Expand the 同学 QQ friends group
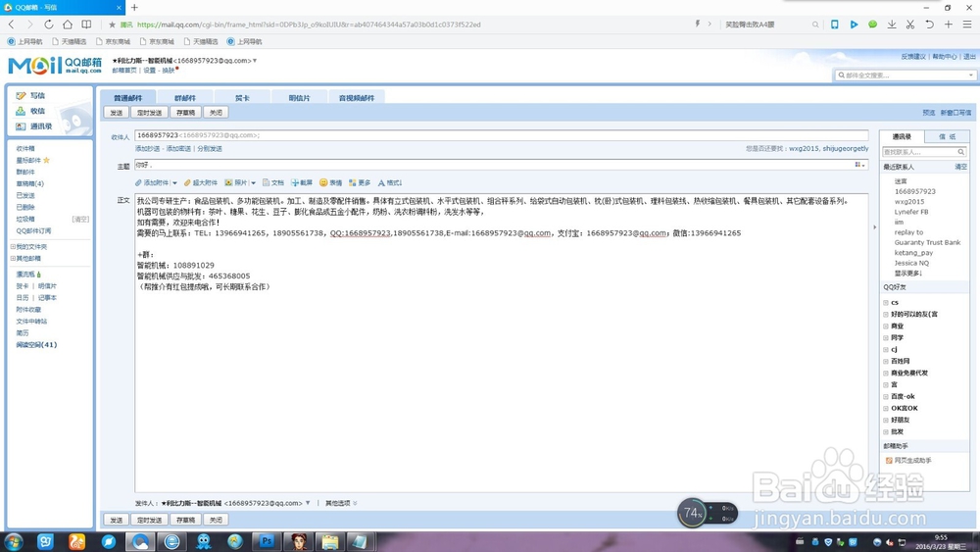Viewport: 980px width, 552px height. 886,337
